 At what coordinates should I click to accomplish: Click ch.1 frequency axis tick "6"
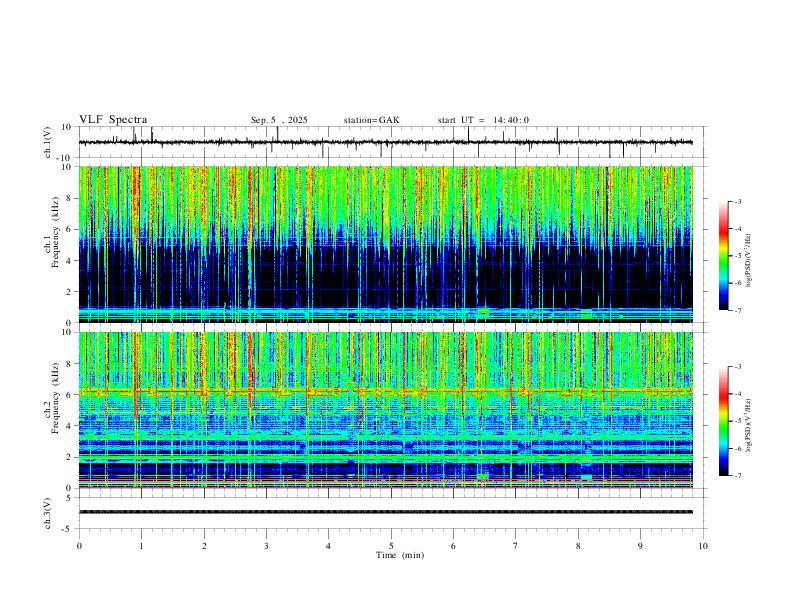point(70,229)
